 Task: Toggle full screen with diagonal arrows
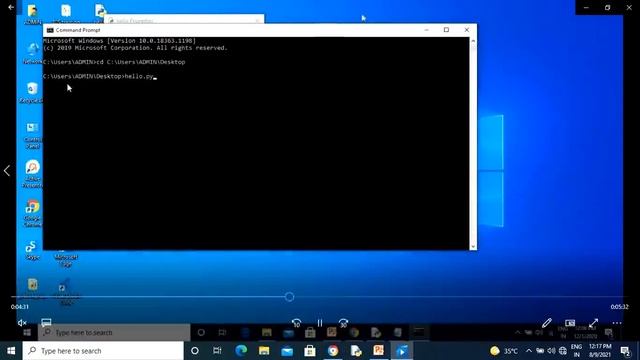[x=593, y=323]
